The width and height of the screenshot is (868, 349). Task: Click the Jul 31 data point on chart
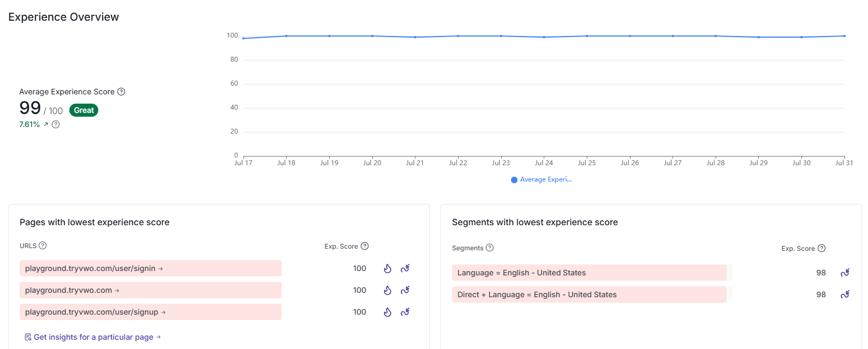[844, 36]
